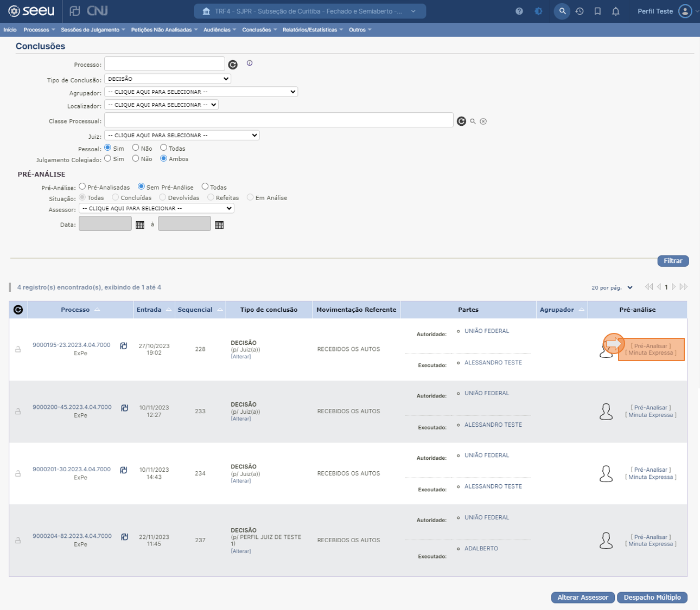Toggle the dark theme icon in header
Screen dimensions: 700x610
coord(538,11)
